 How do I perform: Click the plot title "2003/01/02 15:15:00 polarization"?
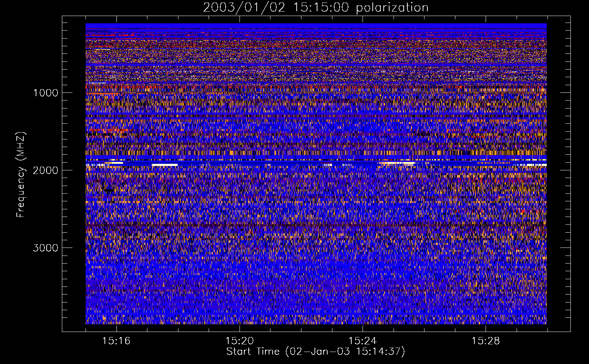[316, 8]
